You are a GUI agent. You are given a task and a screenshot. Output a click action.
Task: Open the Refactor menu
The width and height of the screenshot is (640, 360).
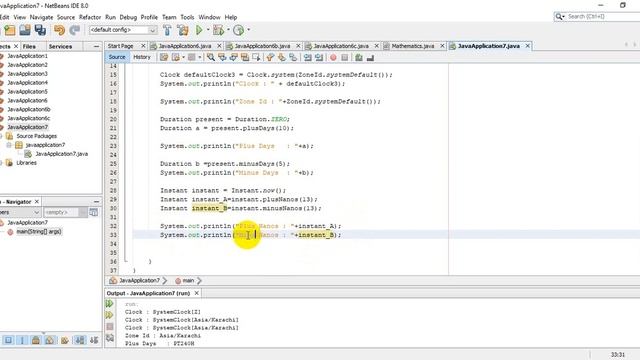pyautogui.click(x=90, y=17)
